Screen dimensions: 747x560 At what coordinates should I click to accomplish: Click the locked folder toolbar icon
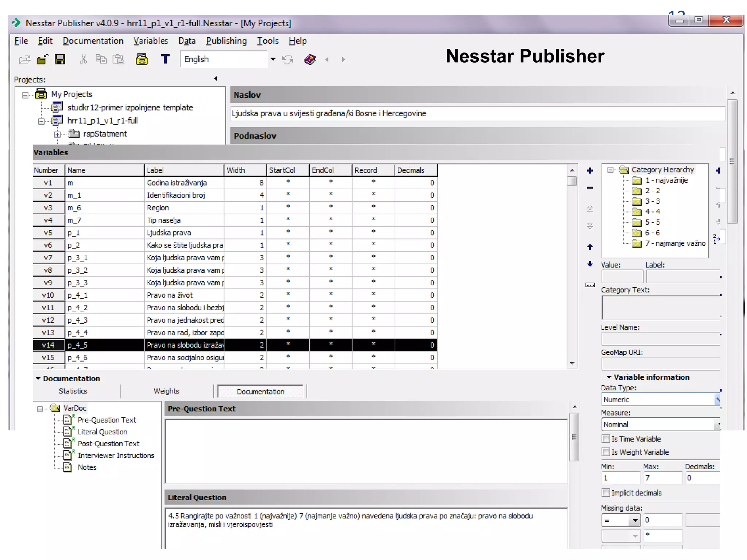tap(42, 59)
